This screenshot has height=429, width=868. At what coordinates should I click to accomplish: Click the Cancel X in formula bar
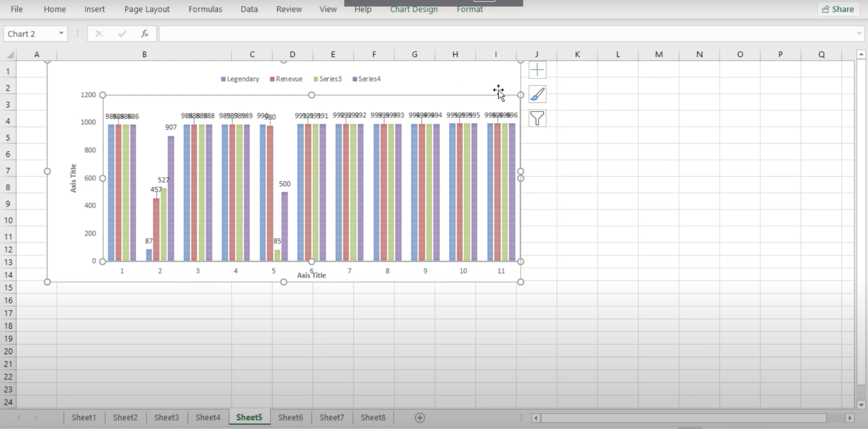click(x=99, y=34)
